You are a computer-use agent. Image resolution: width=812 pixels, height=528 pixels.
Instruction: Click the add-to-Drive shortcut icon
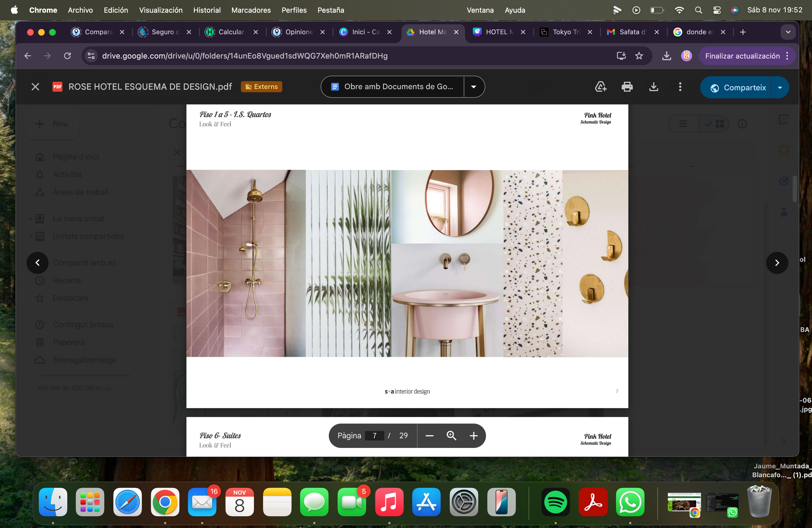600,87
